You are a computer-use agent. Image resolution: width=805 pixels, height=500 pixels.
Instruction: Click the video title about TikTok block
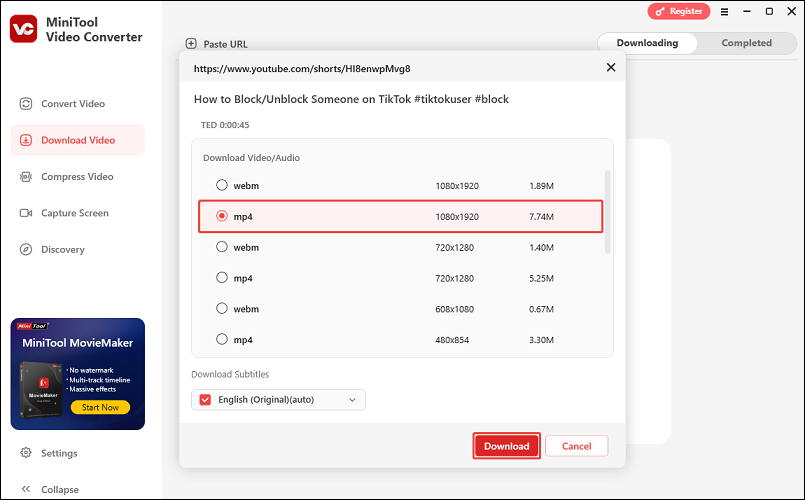coord(351,99)
